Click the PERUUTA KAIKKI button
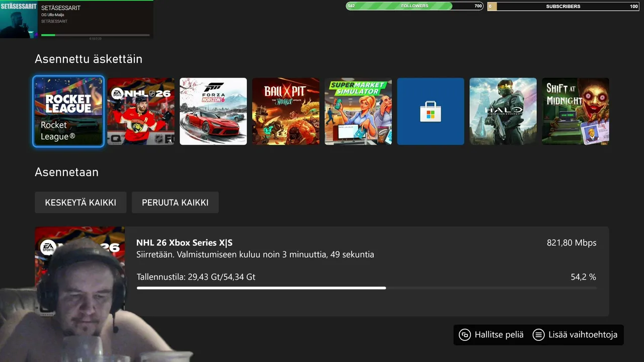The width and height of the screenshot is (644, 362). (175, 202)
